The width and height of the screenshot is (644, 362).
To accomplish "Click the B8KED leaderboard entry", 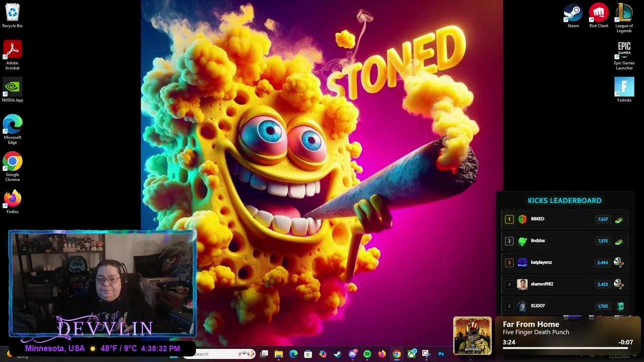I will click(565, 219).
